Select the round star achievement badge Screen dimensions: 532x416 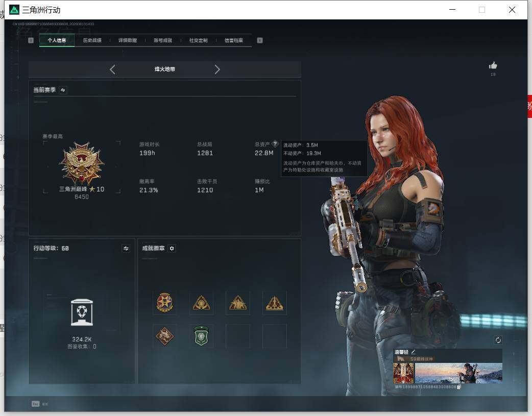pyautogui.click(x=164, y=303)
